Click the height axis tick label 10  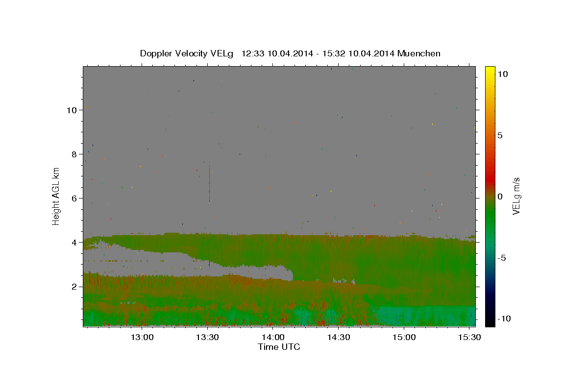(72, 110)
